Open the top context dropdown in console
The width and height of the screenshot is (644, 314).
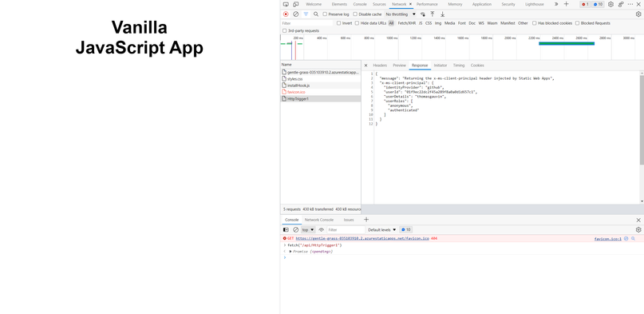tap(308, 230)
